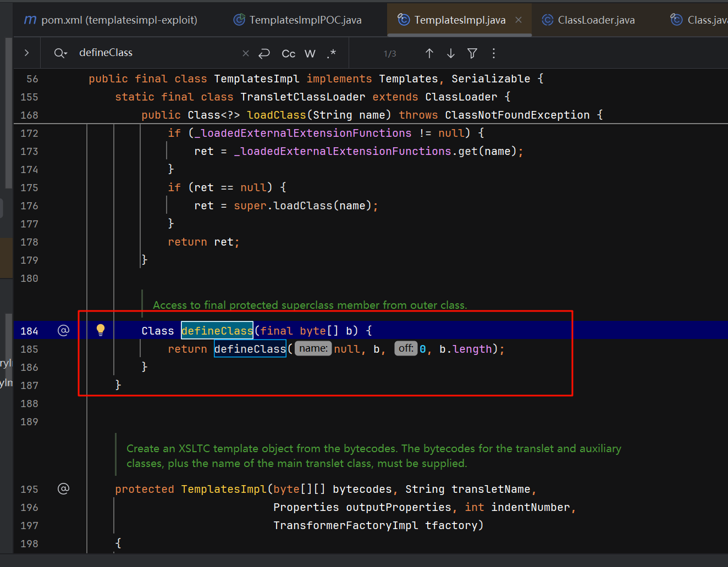Click sticky TemplatesImpl class declaration line
The width and height of the screenshot is (728, 567).
coord(316,79)
